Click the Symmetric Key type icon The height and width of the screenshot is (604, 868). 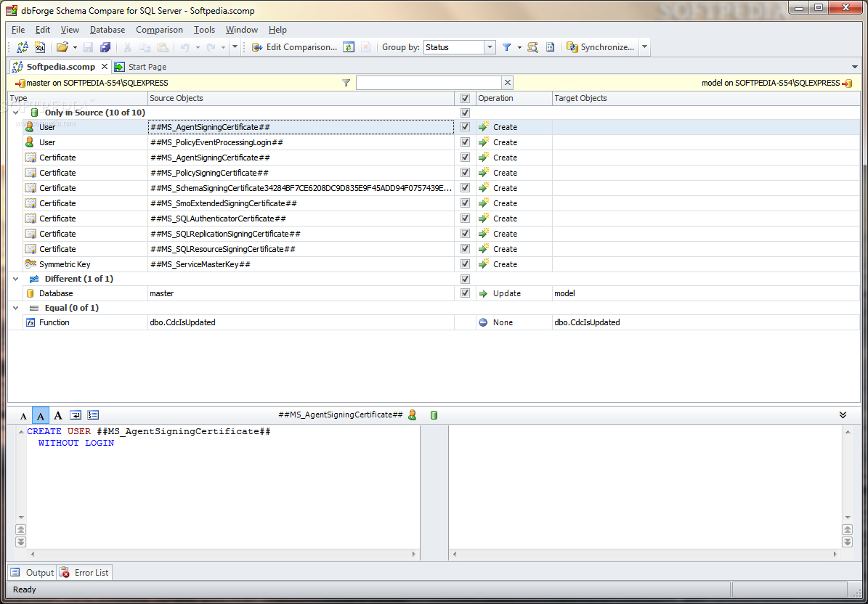point(31,264)
